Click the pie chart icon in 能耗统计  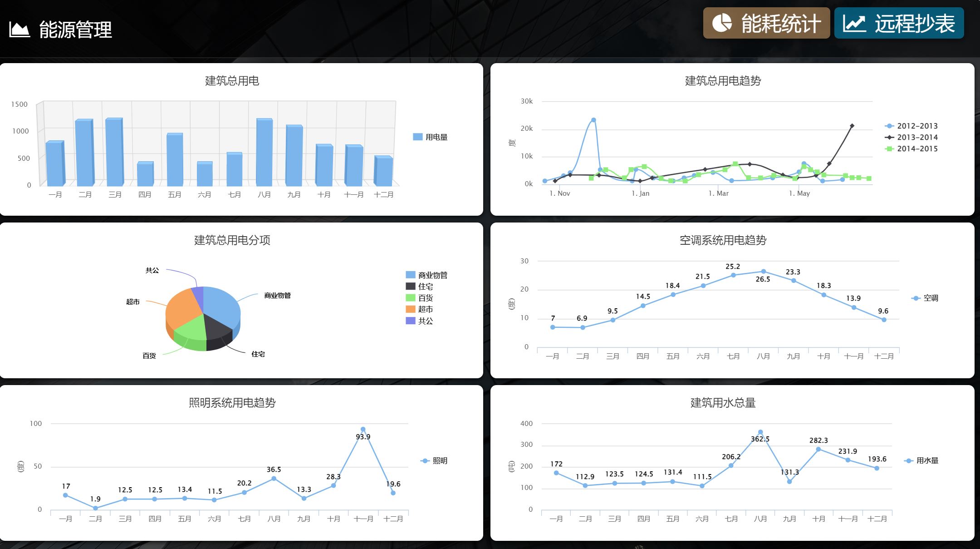721,23
